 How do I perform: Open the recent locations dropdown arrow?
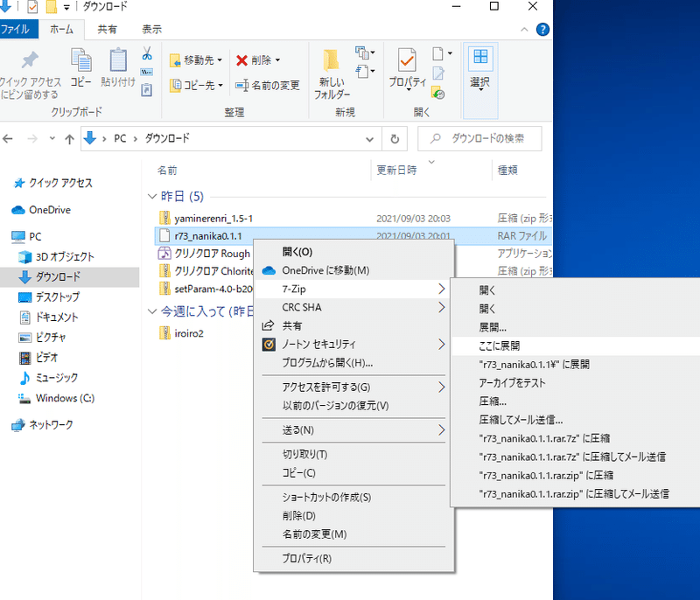click(x=52, y=139)
